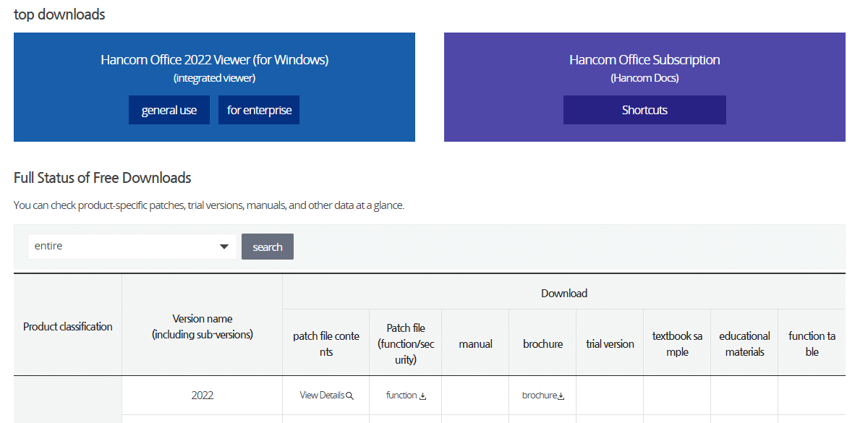Viewport: 868px width, 423px height.
Task: Click the download icon beside 'function'
Action: 423,396
